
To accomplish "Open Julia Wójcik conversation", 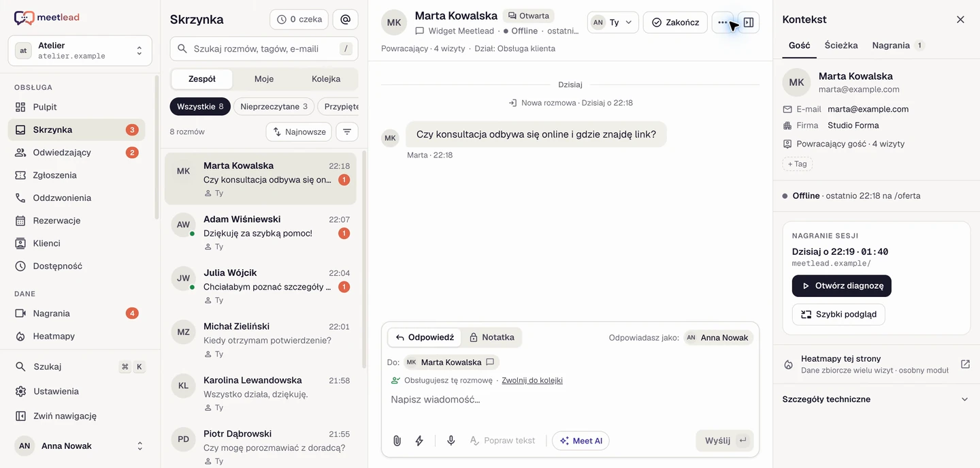I will pyautogui.click(x=261, y=286).
